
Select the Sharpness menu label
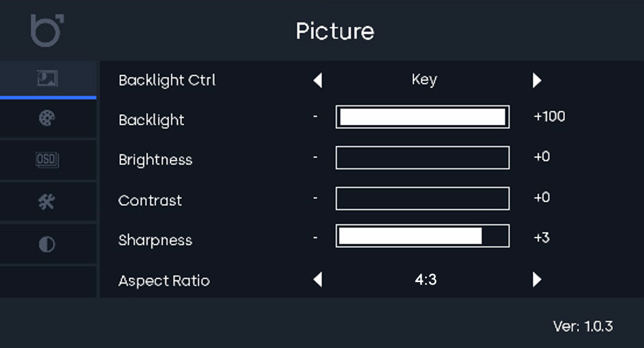point(155,240)
